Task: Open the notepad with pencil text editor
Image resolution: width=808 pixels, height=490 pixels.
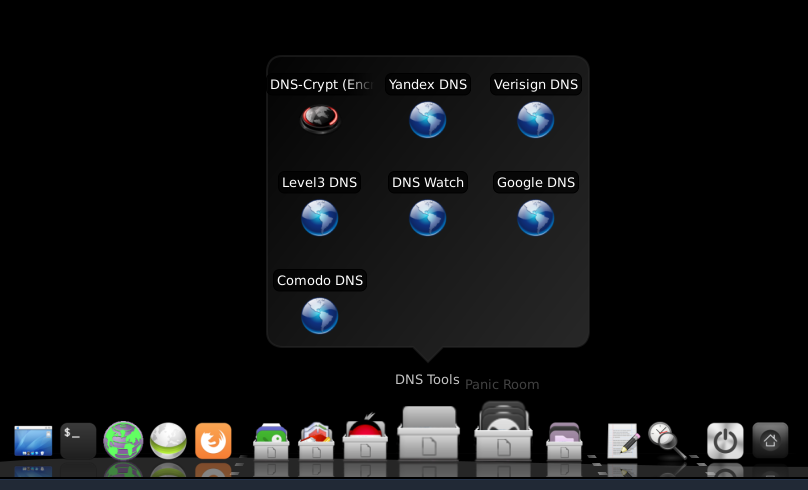Action: [x=624, y=441]
